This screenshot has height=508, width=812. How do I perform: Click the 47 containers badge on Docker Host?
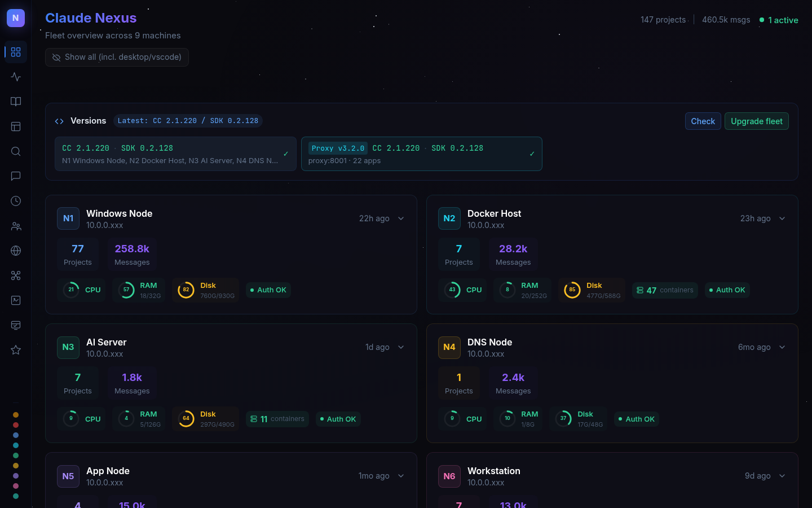click(x=665, y=290)
